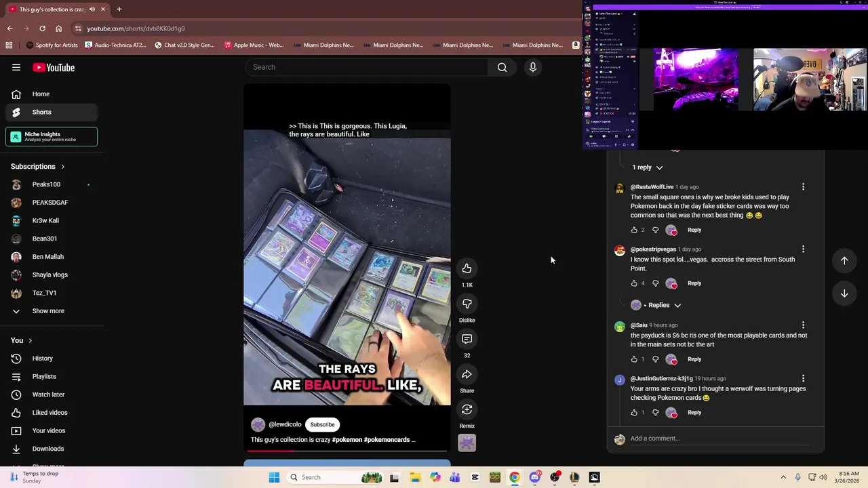Open the comments icon showing 32
The image size is (868, 488).
coord(467,339)
